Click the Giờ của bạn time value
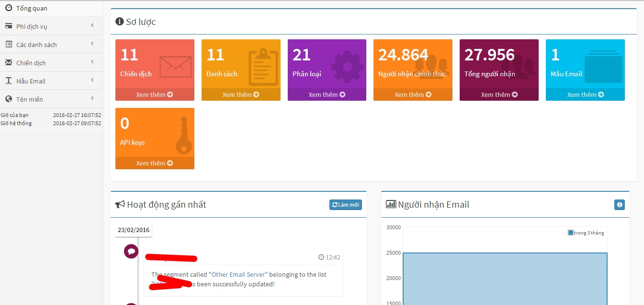 coord(77,116)
